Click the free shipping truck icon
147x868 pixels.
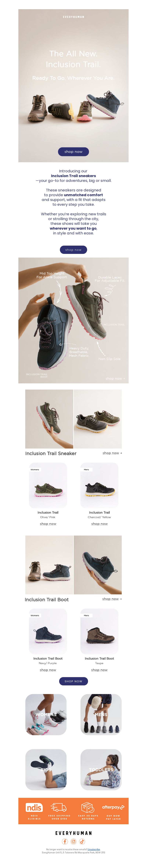click(x=59, y=807)
